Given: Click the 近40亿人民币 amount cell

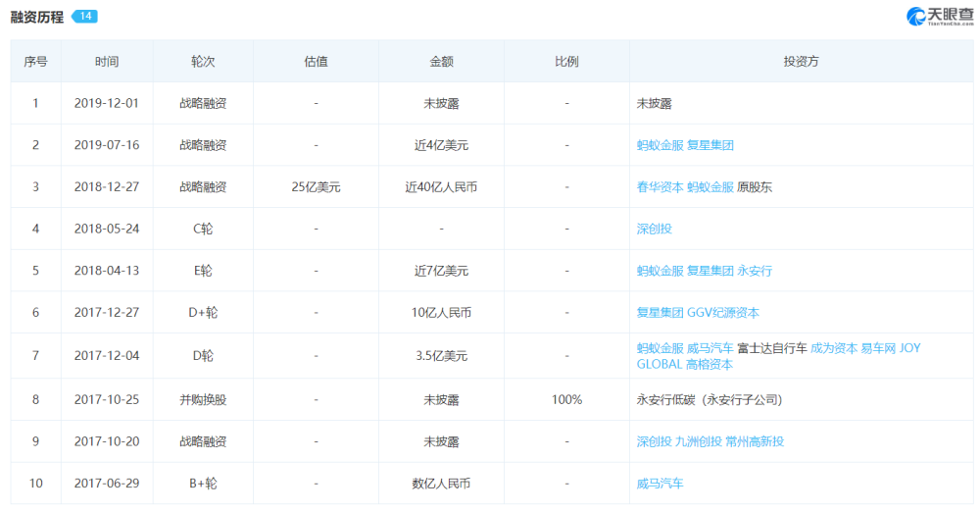Looking at the screenshot, I should click(441, 187).
